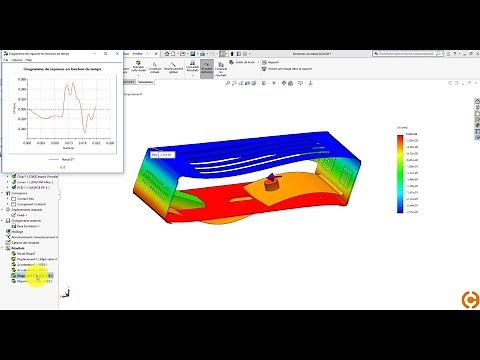Select Cover-1 in the simulation tree
Image resolution: width=480 pixels, height=360 pixels.
point(32,182)
